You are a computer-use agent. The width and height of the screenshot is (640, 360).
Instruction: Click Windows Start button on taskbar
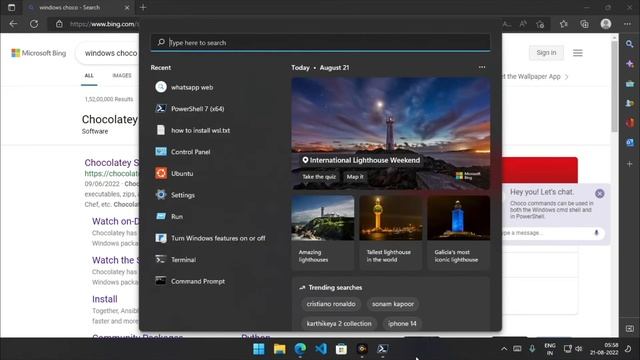point(259,349)
